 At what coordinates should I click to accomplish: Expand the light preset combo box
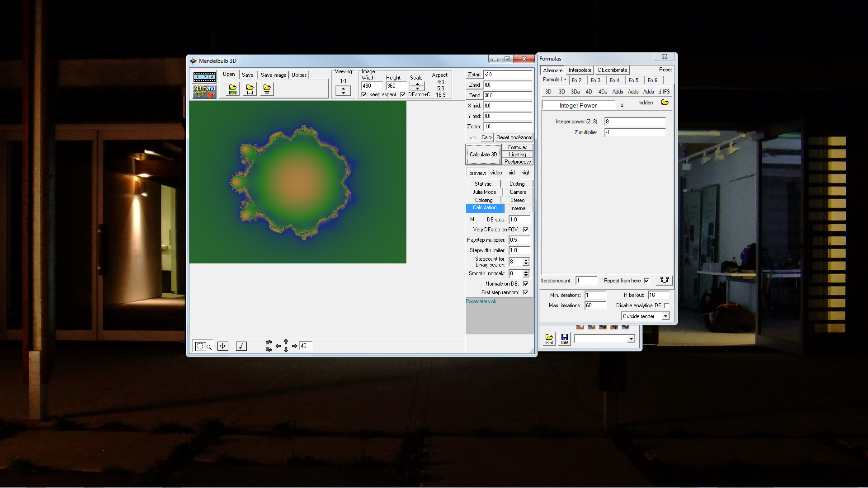coord(631,339)
